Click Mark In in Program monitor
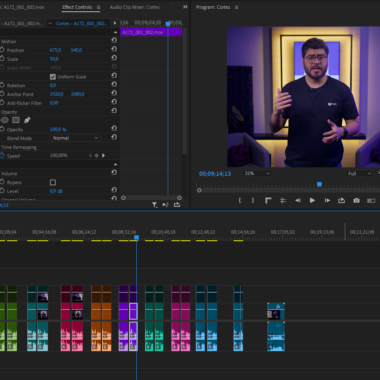The height and width of the screenshot is (380, 380). click(x=240, y=200)
